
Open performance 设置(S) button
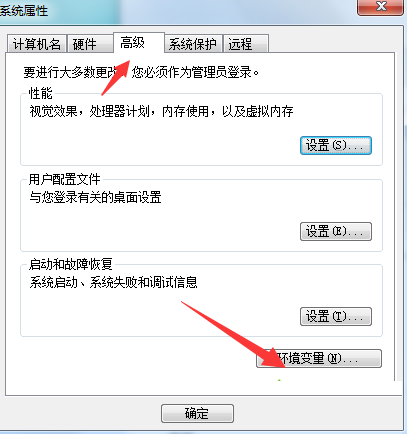click(x=336, y=145)
